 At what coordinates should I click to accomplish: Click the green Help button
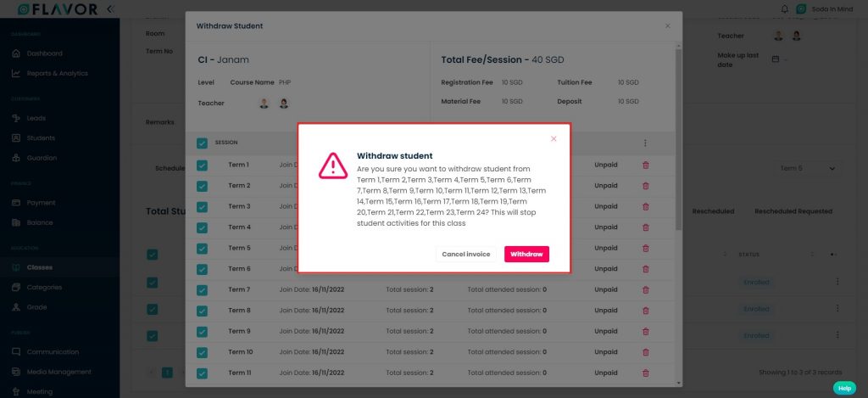(x=844, y=388)
